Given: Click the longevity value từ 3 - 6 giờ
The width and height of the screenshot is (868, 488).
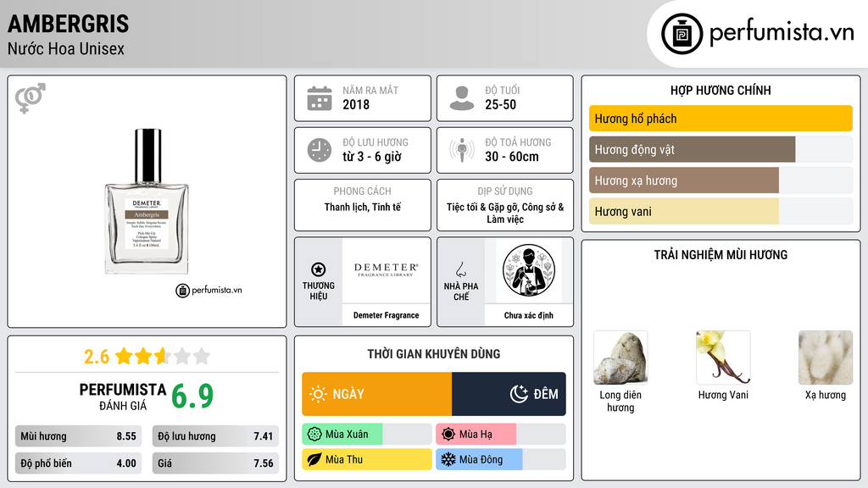Looking at the screenshot, I should pos(372,157).
